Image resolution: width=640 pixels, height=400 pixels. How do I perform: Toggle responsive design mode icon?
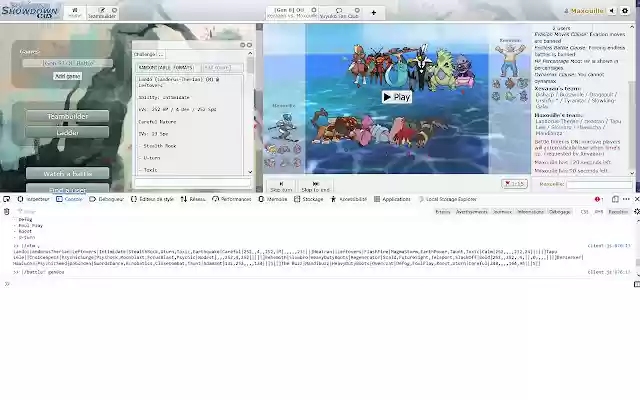click(x=615, y=199)
